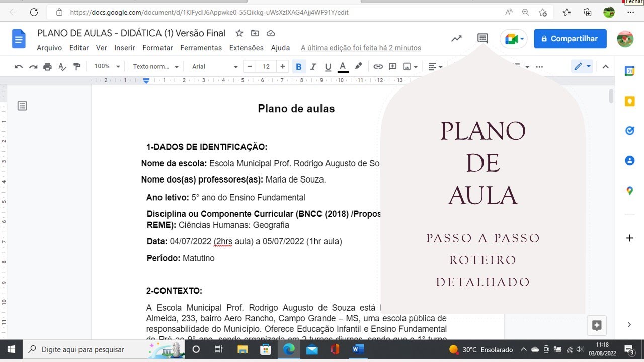
Task: Open the Ferramentas menu
Action: [x=201, y=48]
